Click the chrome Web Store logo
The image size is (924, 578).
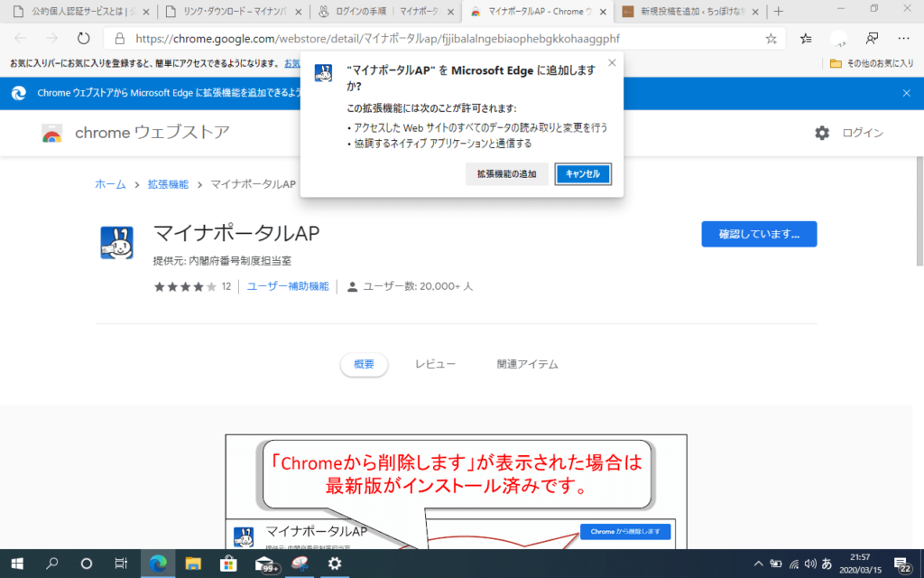click(51, 134)
